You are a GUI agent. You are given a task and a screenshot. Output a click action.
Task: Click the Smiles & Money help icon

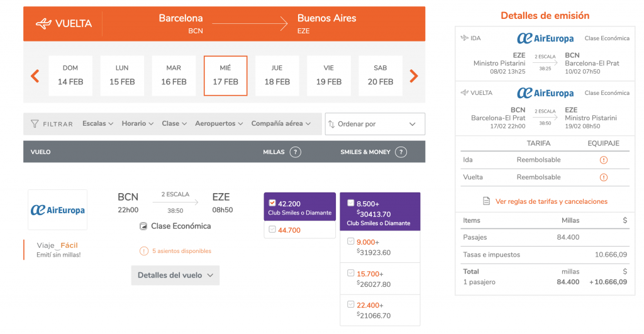coord(401,152)
